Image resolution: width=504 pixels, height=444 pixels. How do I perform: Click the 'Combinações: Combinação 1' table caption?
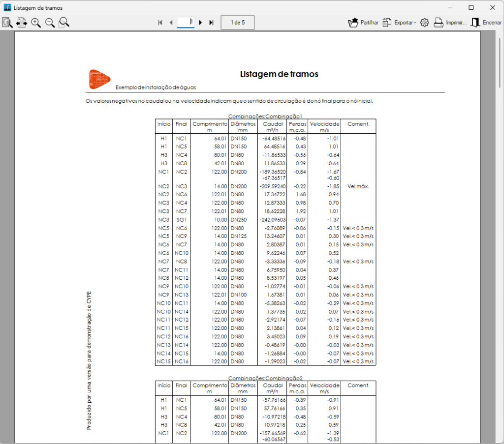pyautogui.click(x=265, y=116)
